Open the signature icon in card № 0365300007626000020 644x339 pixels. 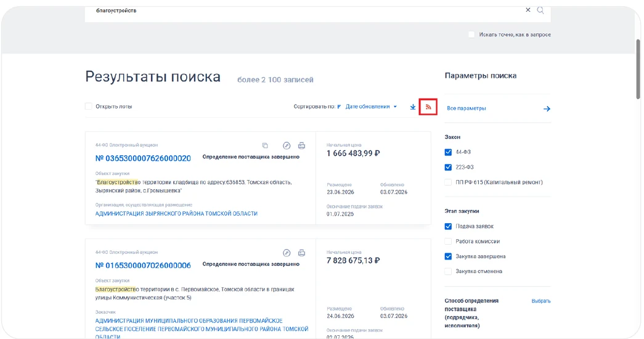coord(287,145)
